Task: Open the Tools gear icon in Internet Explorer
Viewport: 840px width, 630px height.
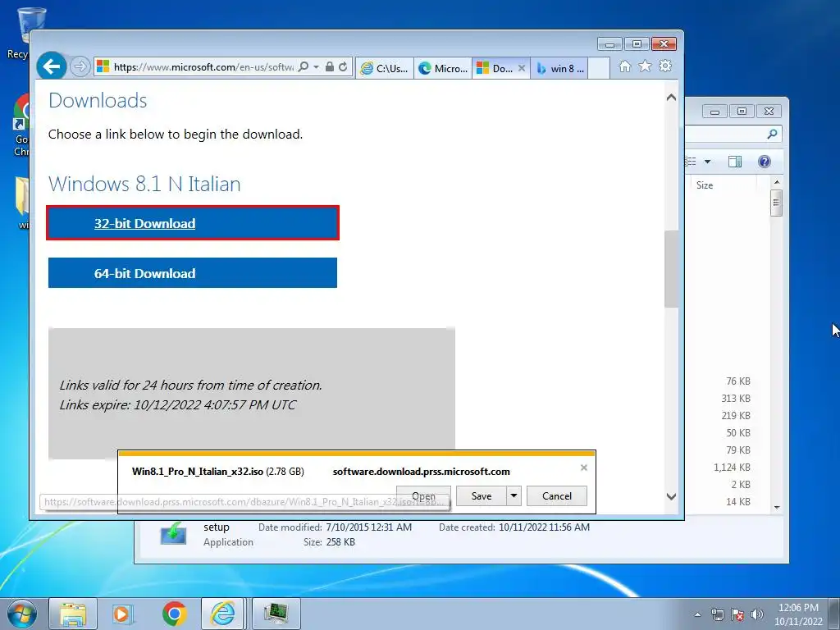Action: tap(665, 66)
